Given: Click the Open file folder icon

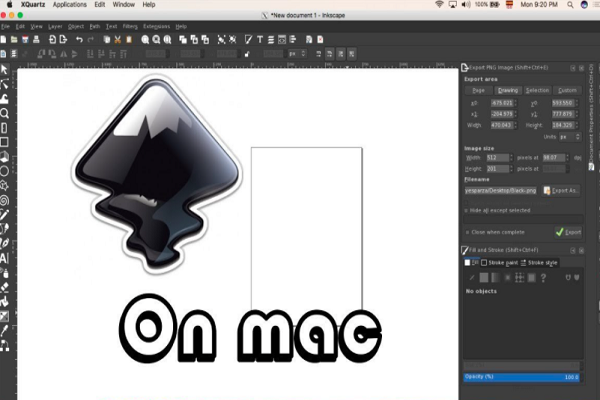Looking at the screenshot, I should pos(14,39).
